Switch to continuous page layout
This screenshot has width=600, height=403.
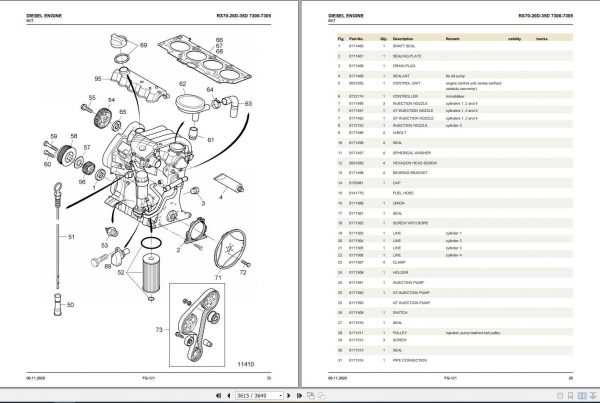[x=571, y=395]
